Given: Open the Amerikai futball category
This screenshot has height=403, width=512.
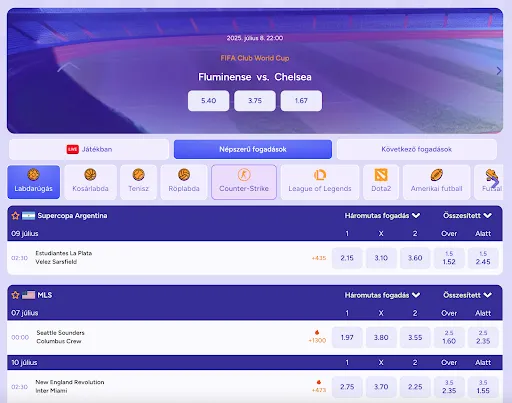Looking at the screenshot, I should [x=437, y=182].
